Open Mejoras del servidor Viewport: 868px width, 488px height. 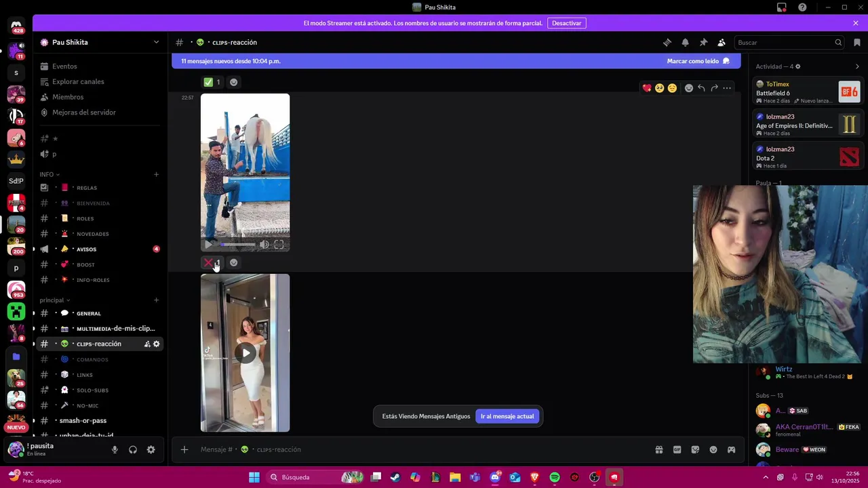(100, 113)
